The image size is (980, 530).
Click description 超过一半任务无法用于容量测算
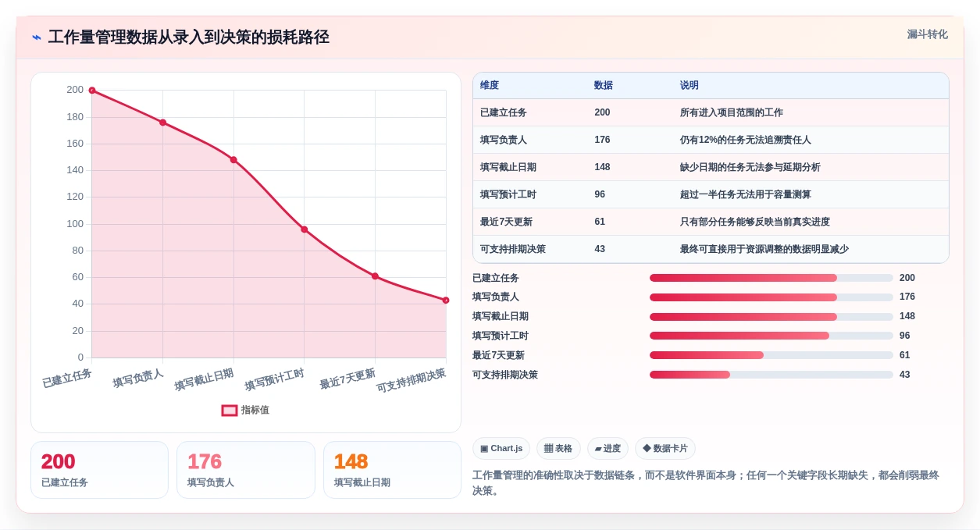pyautogui.click(x=746, y=194)
